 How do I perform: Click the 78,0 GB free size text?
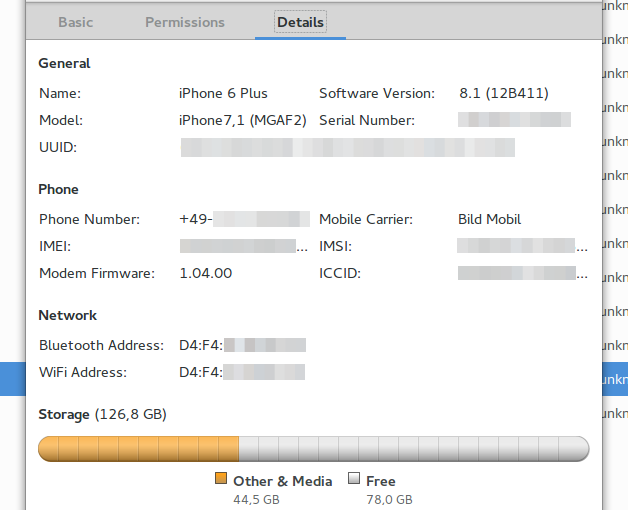coord(389,500)
